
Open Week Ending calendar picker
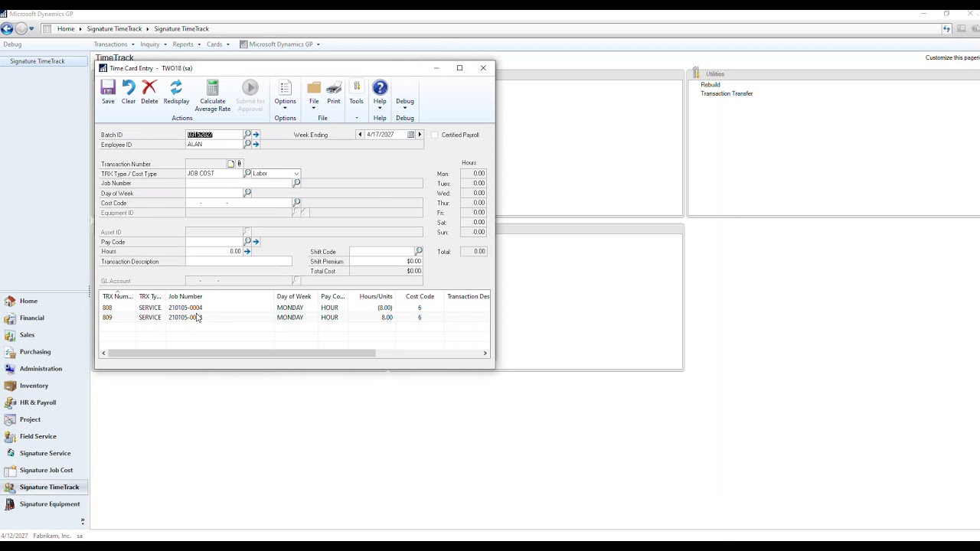410,135
